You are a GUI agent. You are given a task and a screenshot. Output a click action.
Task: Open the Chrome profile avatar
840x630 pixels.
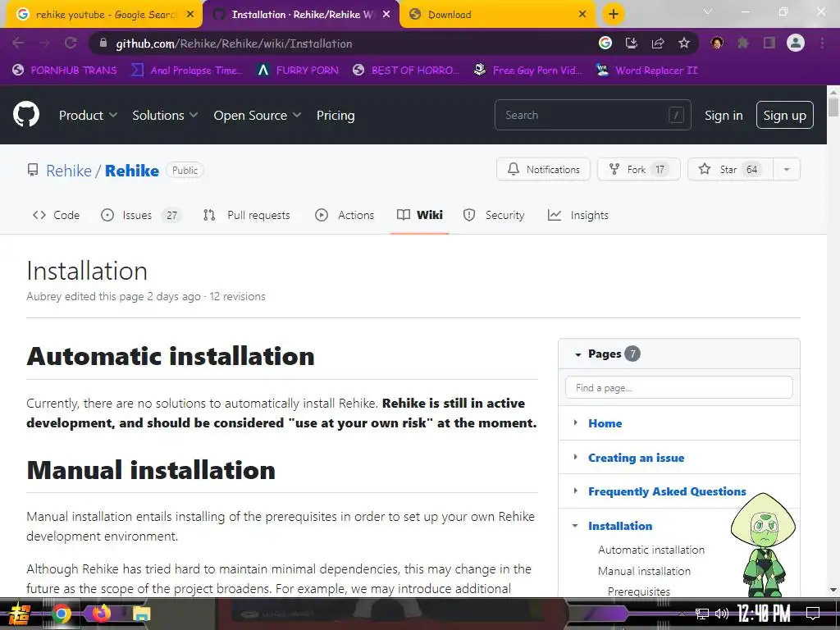[x=796, y=43]
